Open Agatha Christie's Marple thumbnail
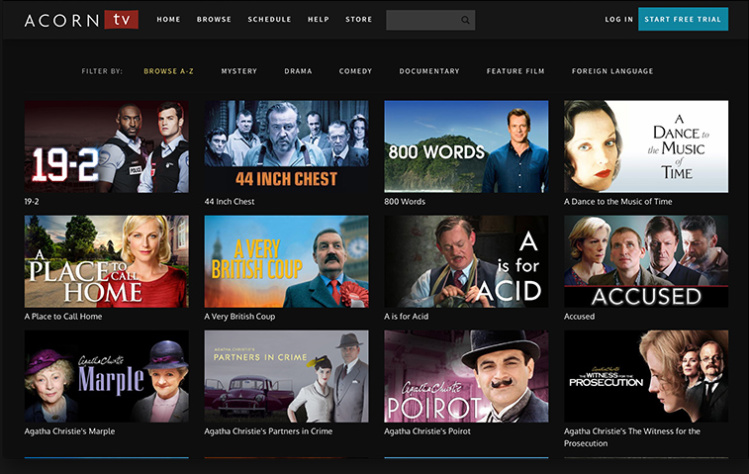 (107, 377)
